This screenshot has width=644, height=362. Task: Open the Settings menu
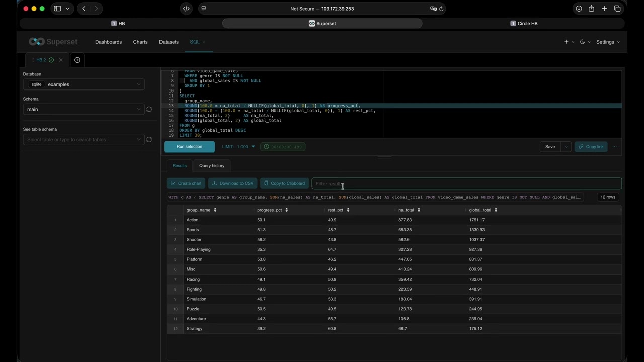608,42
